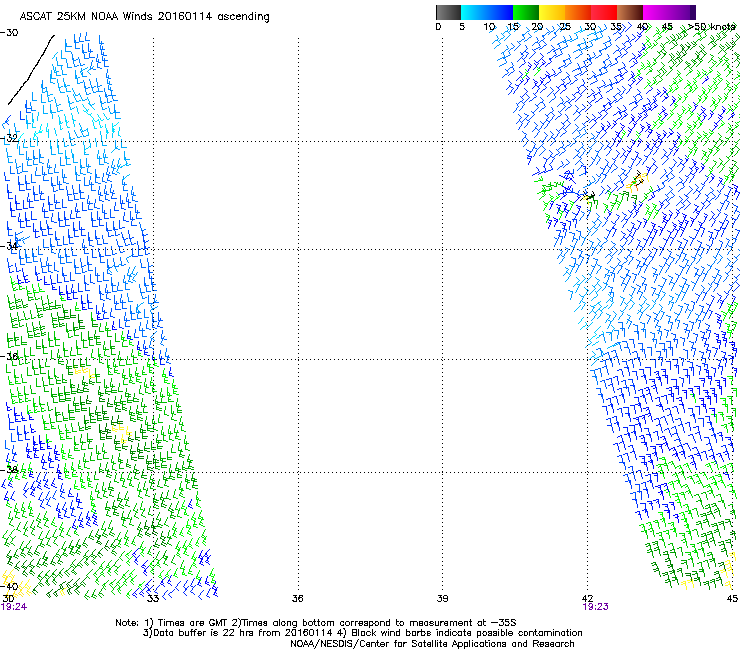Click the 45 longitude axis label
The height and width of the screenshot is (650, 740).
[732, 599]
